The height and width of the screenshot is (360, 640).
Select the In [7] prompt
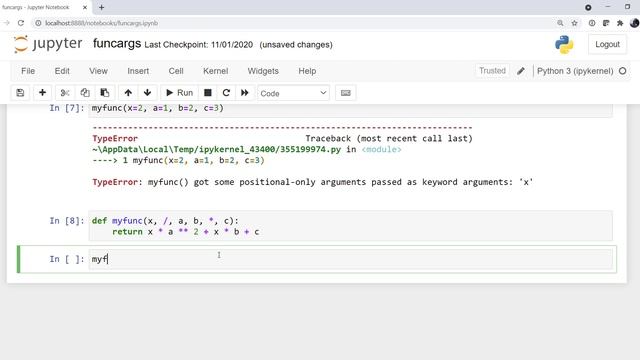coord(67,108)
